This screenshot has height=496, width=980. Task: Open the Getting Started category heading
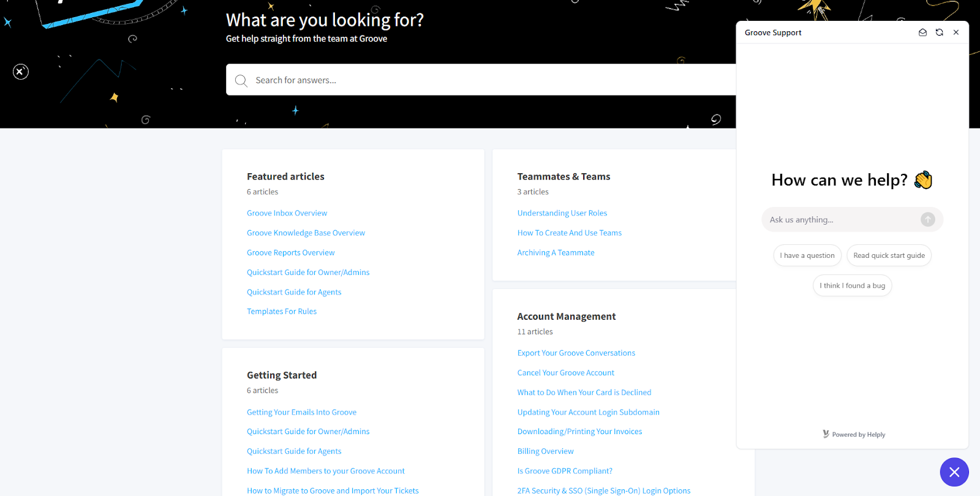282,375
